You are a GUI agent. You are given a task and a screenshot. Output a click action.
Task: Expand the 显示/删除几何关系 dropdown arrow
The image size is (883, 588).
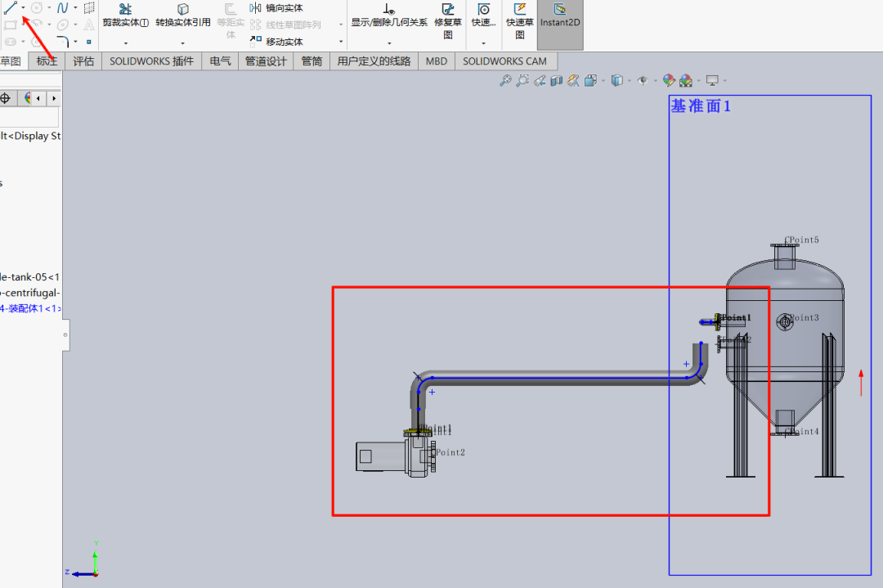389,43
